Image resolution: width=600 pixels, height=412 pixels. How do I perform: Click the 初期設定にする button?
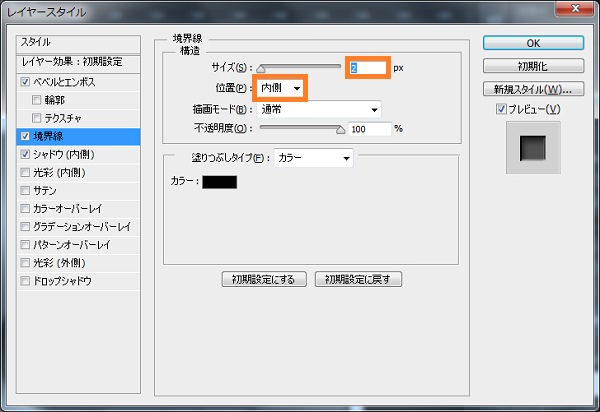click(264, 279)
